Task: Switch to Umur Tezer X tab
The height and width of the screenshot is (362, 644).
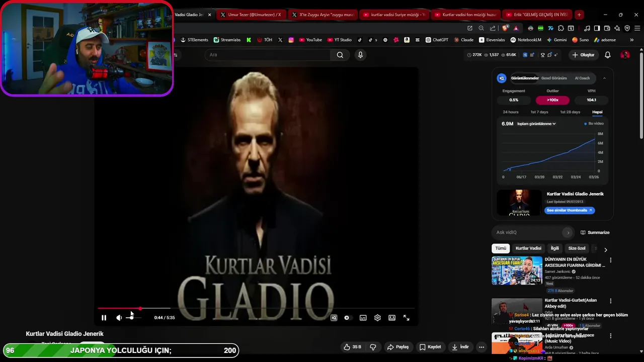Action: [x=251, y=15]
